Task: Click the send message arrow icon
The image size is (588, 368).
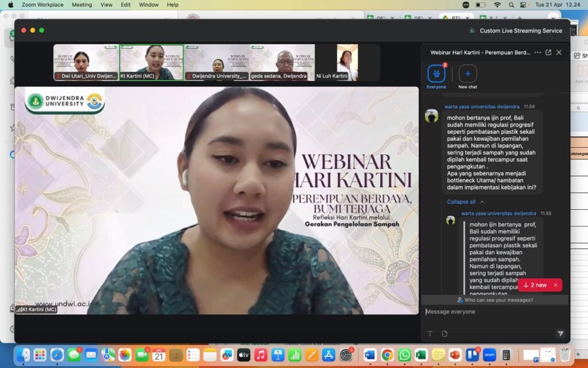Action: [x=560, y=333]
